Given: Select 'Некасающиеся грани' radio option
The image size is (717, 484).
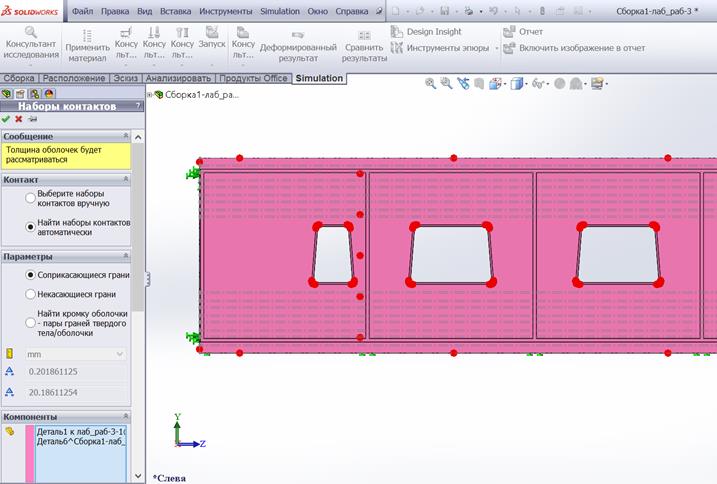Looking at the screenshot, I should pos(32,294).
